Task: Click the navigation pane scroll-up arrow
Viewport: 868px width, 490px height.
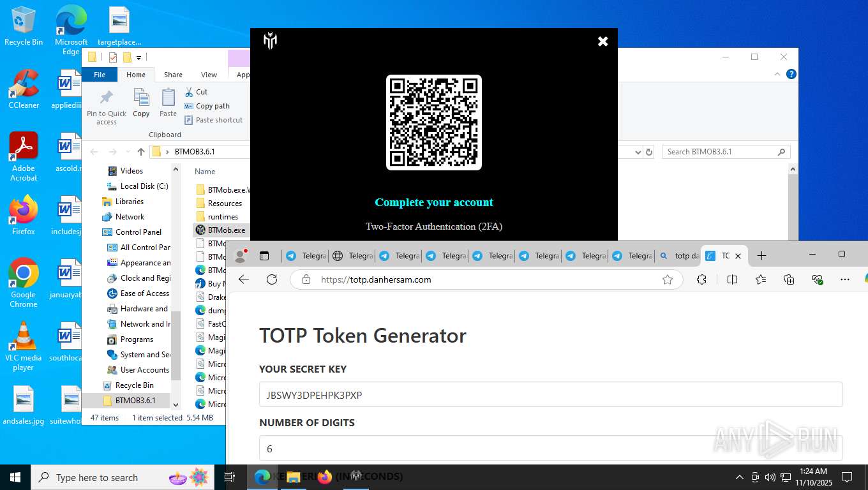Action: click(x=176, y=170)
